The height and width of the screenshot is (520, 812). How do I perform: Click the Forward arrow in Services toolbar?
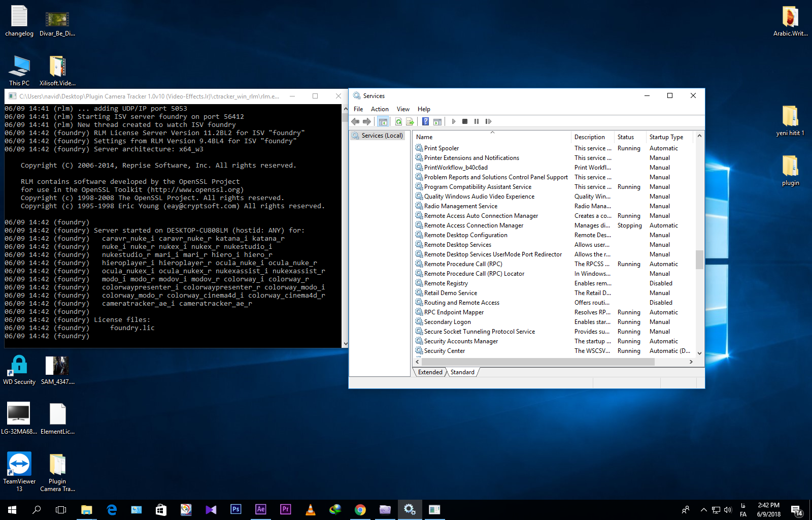366,121
